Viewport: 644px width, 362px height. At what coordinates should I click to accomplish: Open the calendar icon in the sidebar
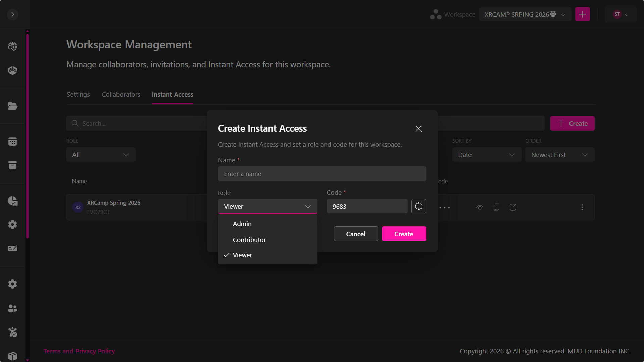(x=12, y=142)
